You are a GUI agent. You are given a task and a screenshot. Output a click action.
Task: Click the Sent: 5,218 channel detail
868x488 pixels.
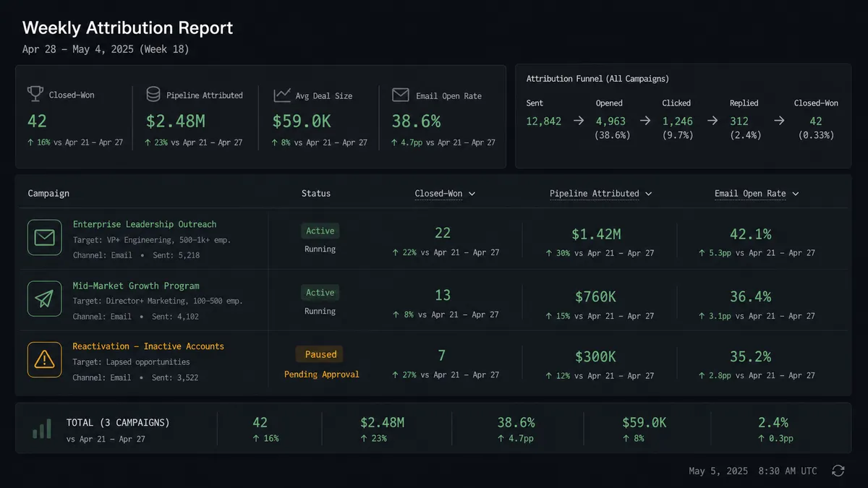click(x=176, y=255)
